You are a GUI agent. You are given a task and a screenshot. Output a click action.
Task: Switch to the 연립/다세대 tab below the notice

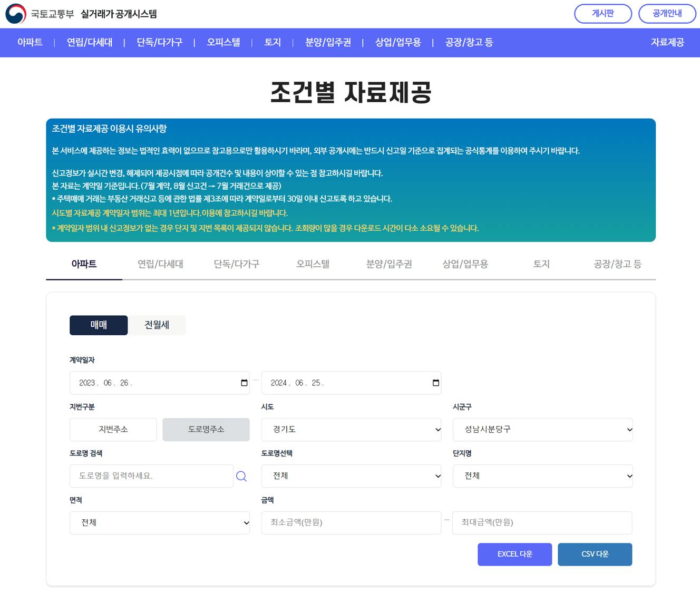160,264
